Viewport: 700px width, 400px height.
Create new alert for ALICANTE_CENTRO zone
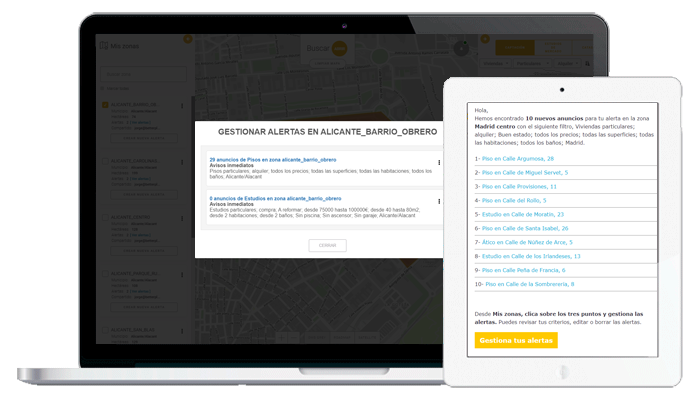point(144,251)
